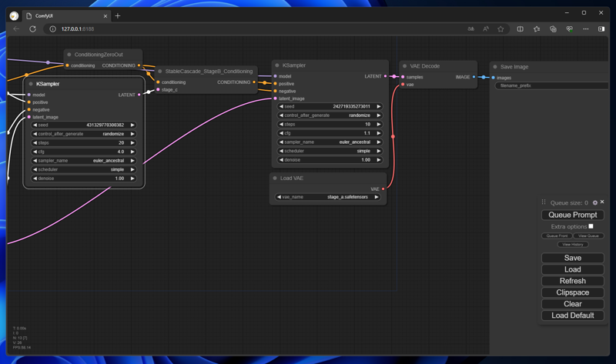Add page to favorites star

500,28
